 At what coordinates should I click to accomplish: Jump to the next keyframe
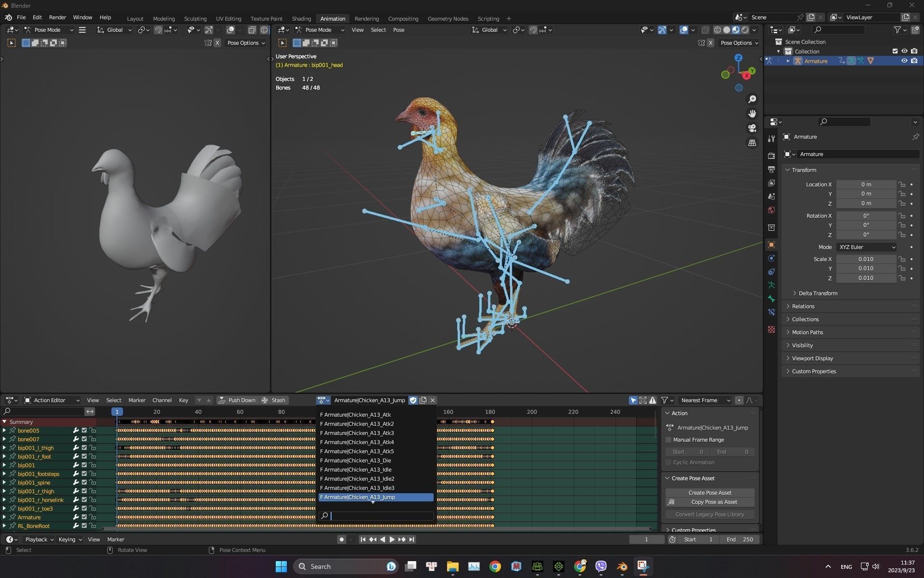pos(402,539)
